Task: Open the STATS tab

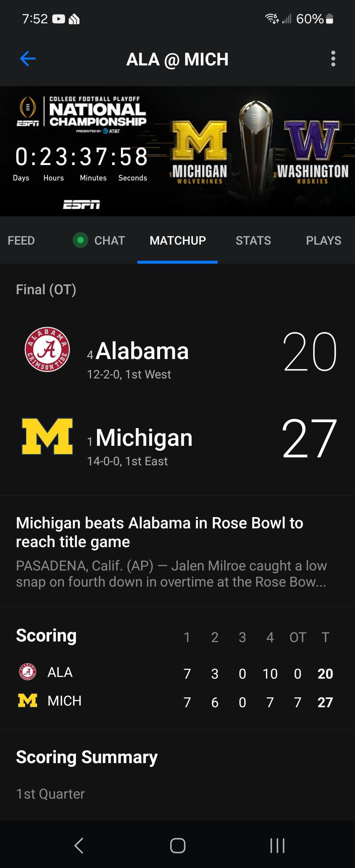Action: pos(253,241)
